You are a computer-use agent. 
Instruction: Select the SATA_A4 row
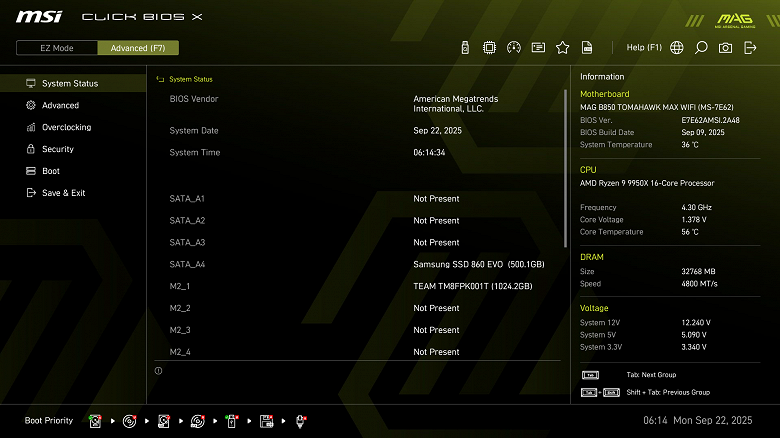pos(358,264)
